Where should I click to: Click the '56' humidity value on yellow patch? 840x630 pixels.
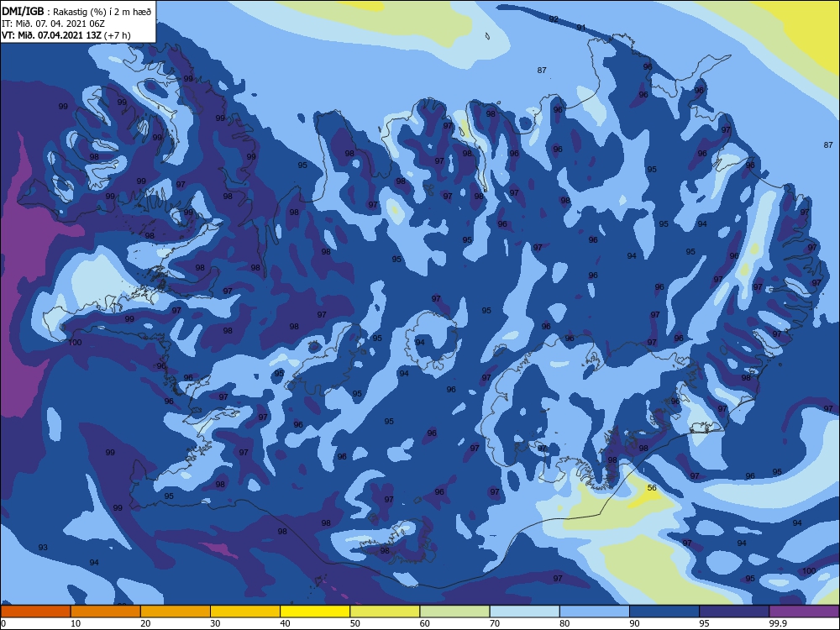pos(652,487)
